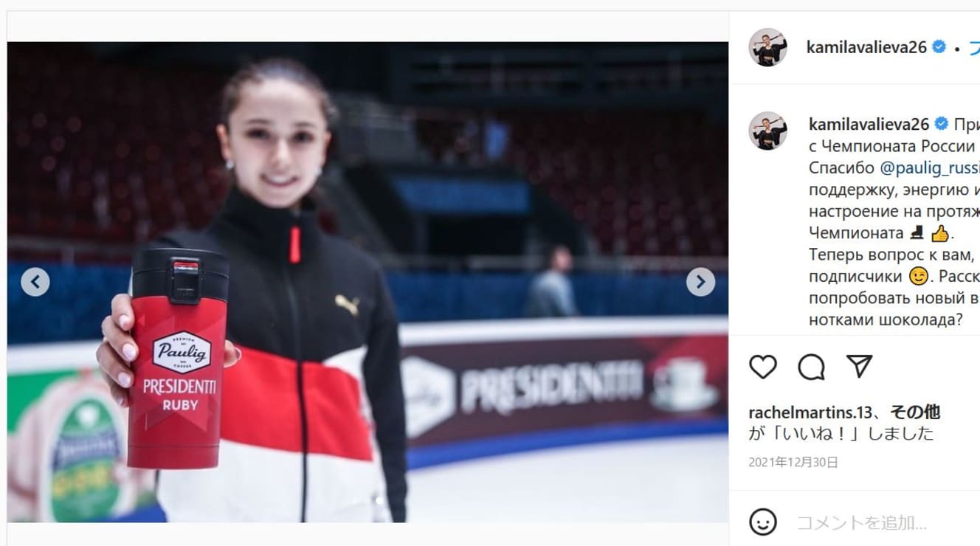
Task: Open the profile avatar in the post header
Action: [x=768, y=47]
